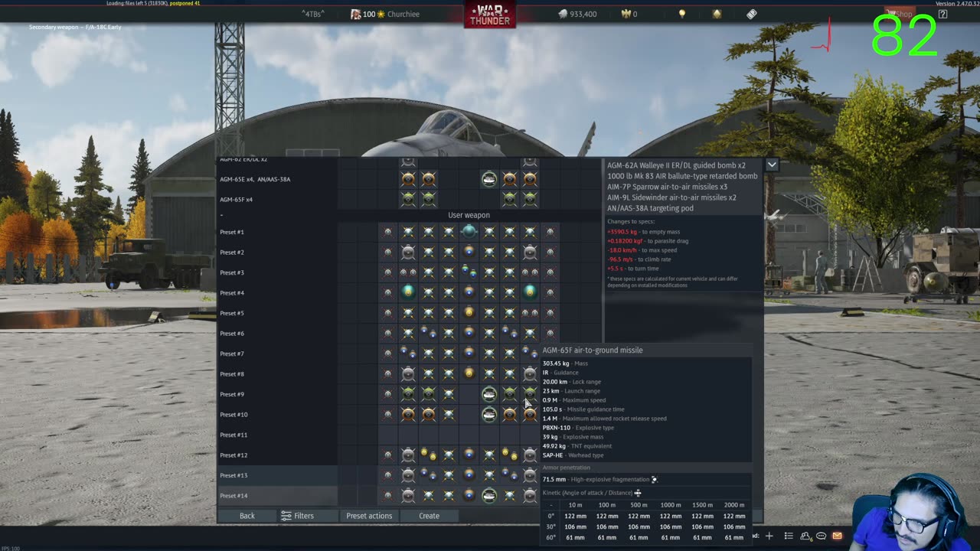The width and height of the screenshot is (980, 551).
Task: Click the Back button
Action: click(x=247, y=516)
